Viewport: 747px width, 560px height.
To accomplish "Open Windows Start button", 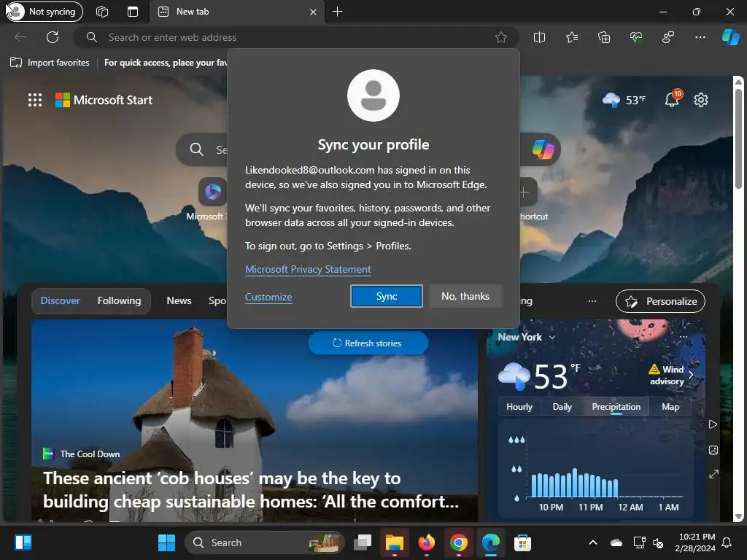I will tap(166, 542).
